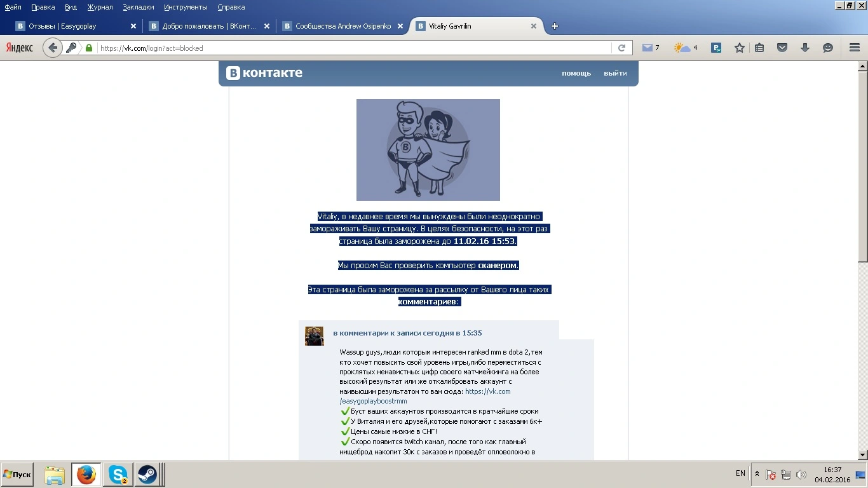Close the Сообщества Andrew Osipenko tab
This screenshot has height=488, width=868.
click(x=400, y=26)
